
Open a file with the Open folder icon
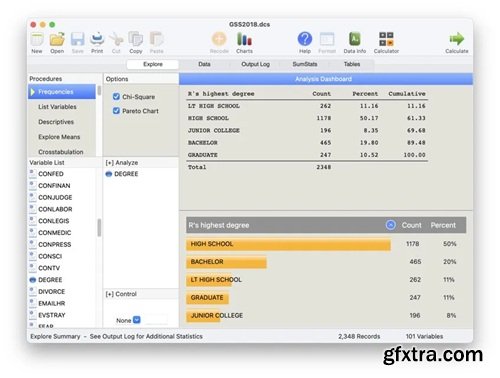tap(57, 39)
